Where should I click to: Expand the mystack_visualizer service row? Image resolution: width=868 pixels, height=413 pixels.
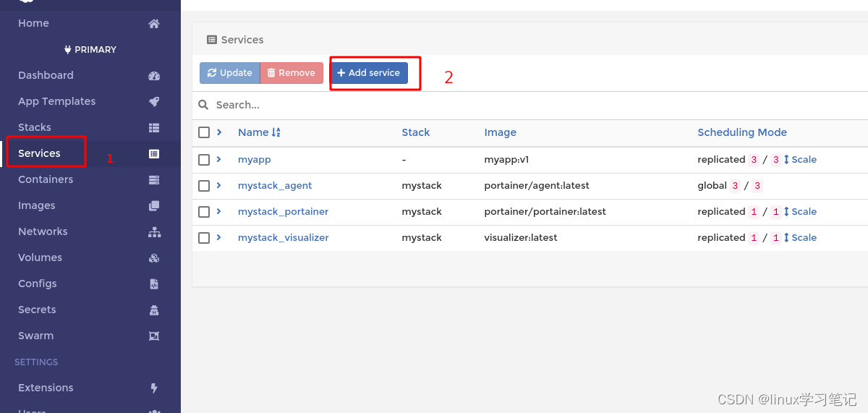pos(219,237)
